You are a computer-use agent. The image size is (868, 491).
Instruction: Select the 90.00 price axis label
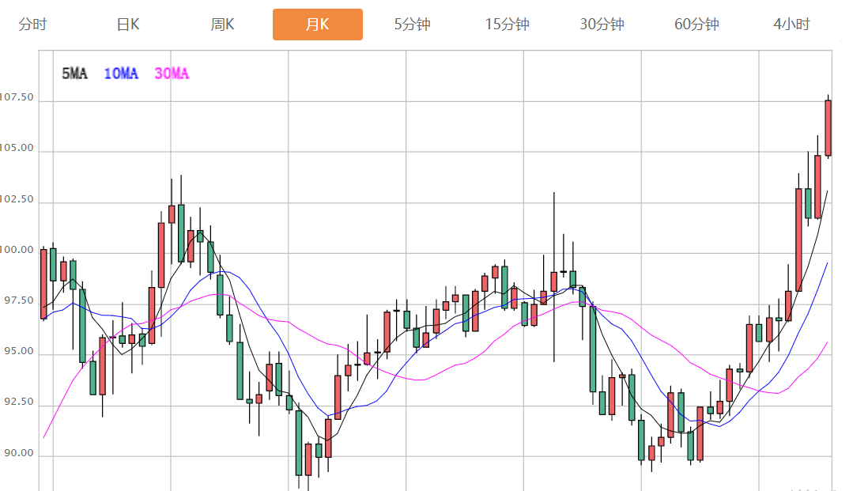tap(17, 454)
